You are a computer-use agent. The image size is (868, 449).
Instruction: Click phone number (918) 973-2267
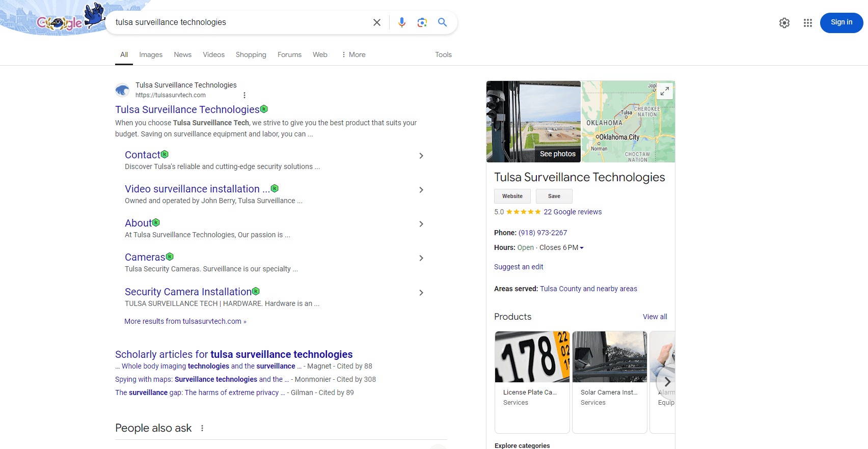pos(542,233)
